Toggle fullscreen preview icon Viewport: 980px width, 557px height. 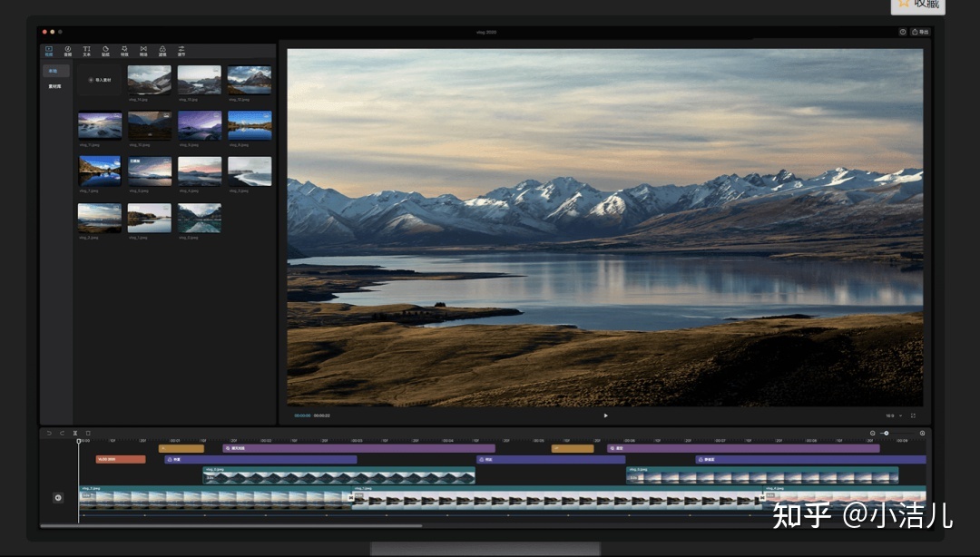913,415
